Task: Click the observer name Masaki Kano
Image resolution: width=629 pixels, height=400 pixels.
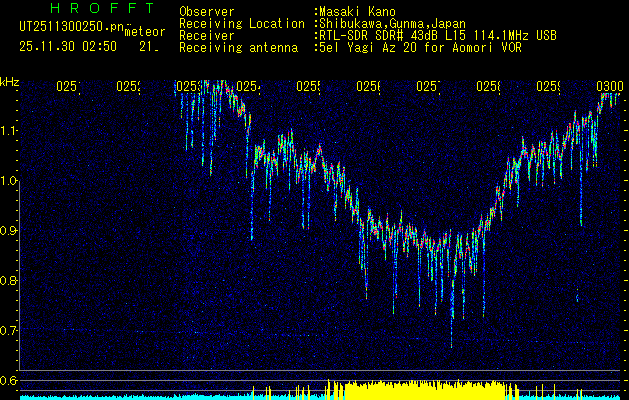Action: 357,12
